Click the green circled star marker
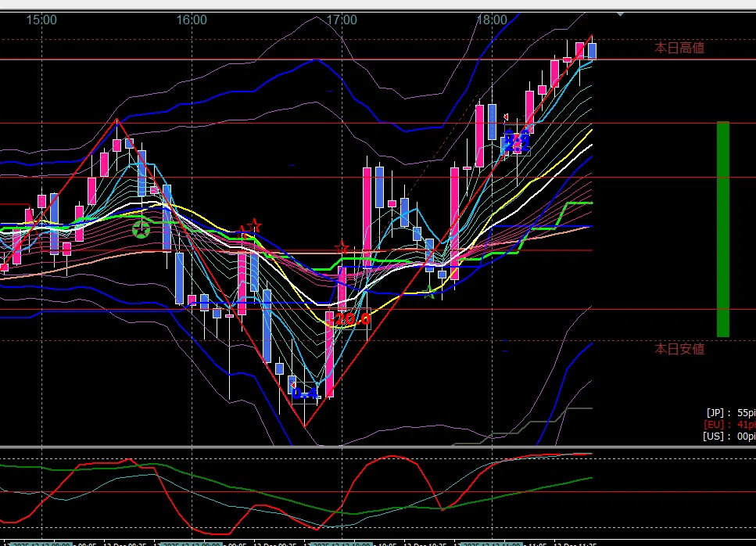Screen dimensions: 756x546 point(141,229)
